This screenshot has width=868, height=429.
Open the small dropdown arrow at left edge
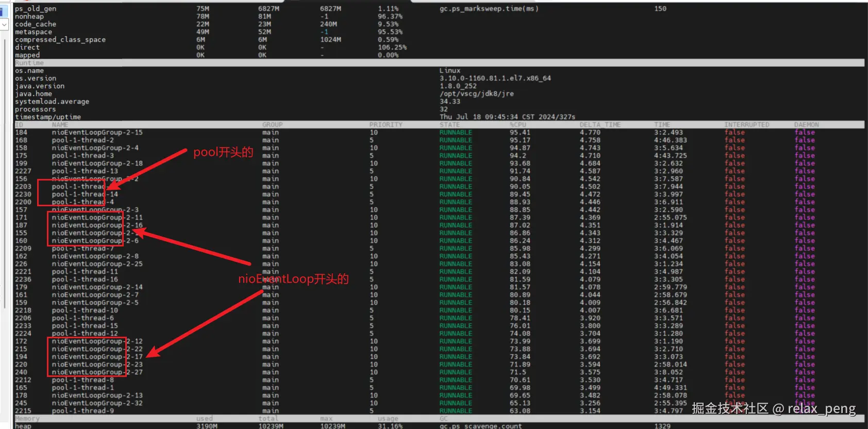pyautogui.click(x=4, y=25)
